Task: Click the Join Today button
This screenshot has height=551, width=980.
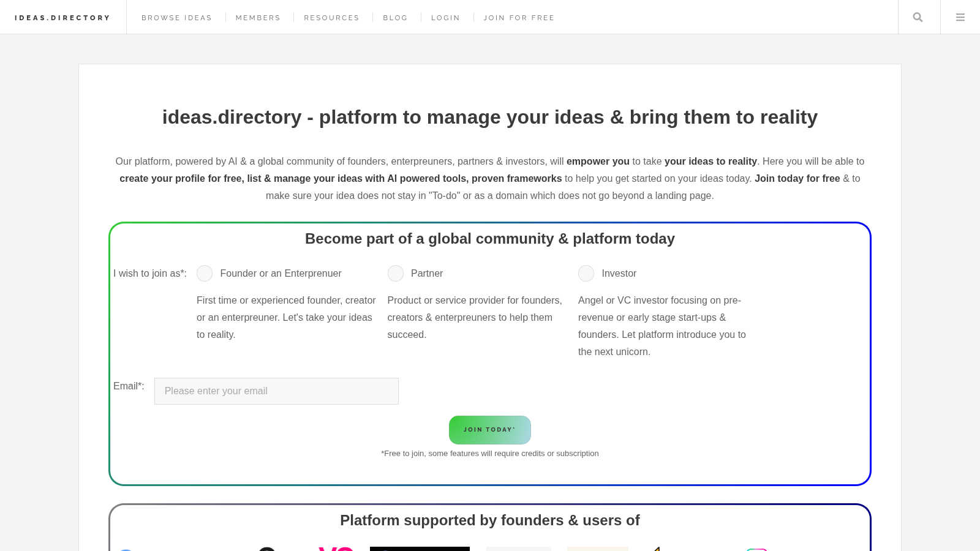Action: click(490, 430)
